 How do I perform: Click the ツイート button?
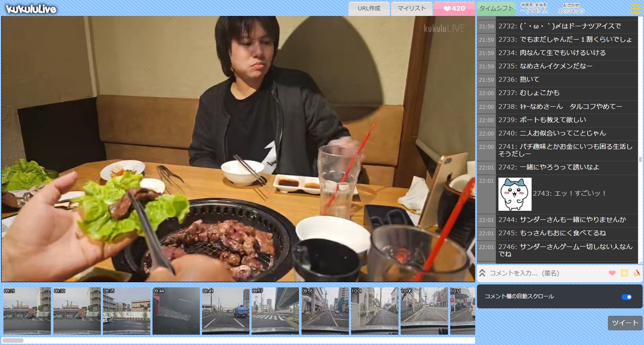tap(625, 323)
